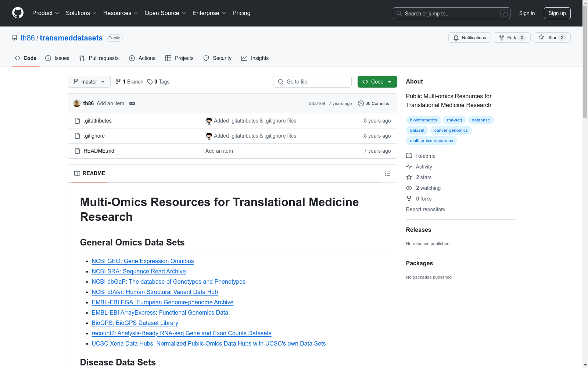Open the Resources dropdown menu
This screenshot has height=368, width=588.
(x=121, y=13)
